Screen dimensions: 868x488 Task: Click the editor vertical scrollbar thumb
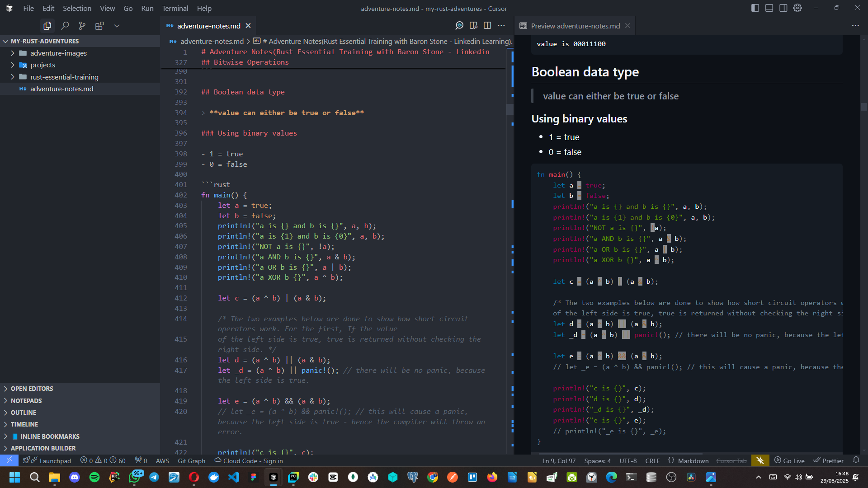click(x=509, y=109)
